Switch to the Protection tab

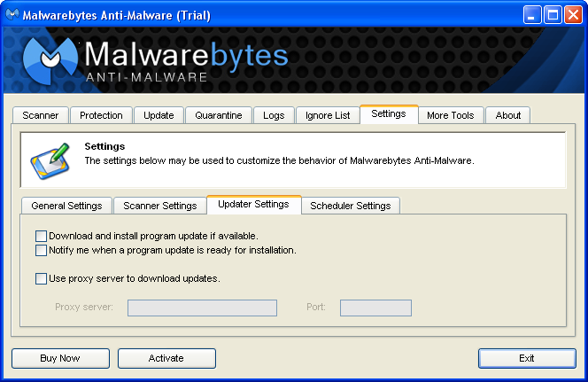click(101, 115)
